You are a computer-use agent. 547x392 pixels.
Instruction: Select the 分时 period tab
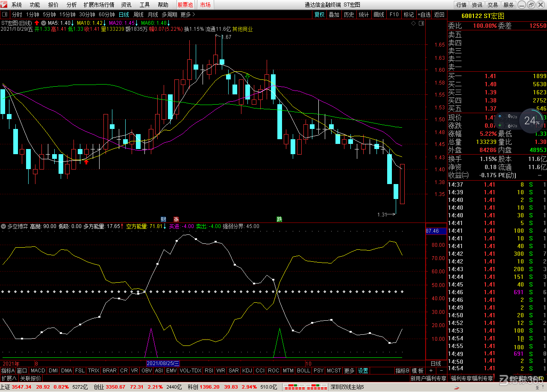pos(17,15)
